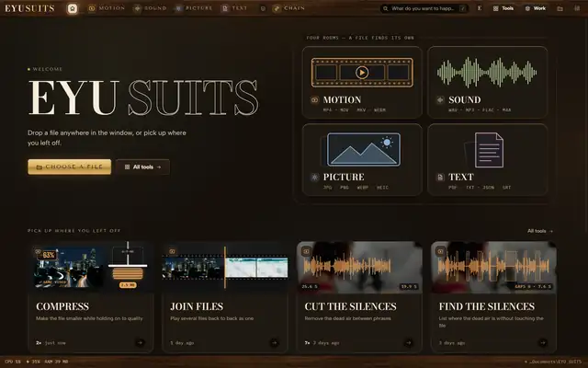Click the camera icon beside MOTION label
588x368 pixels.
pyautogui.click(x=314, y=100)
